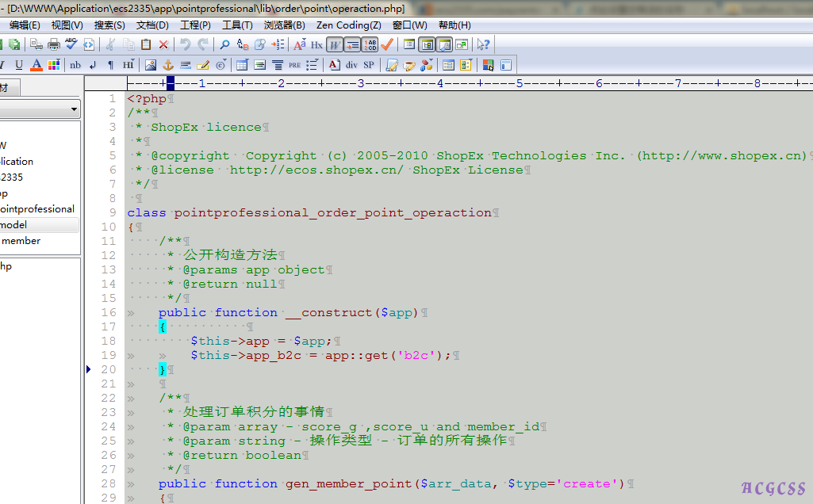
Task: Click the orange checkmark toolbar icon
Action: (387, 44)
